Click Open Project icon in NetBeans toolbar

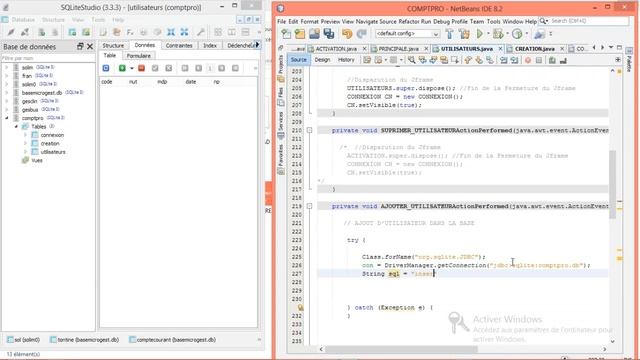(x=314, y=34)
